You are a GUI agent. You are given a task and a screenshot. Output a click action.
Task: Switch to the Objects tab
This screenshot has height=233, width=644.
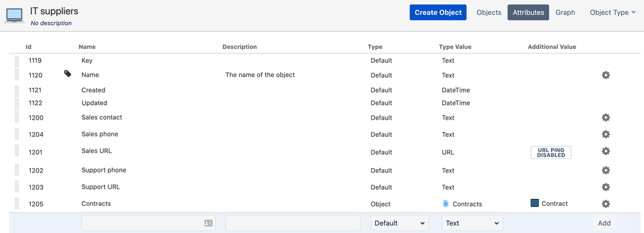489,12
